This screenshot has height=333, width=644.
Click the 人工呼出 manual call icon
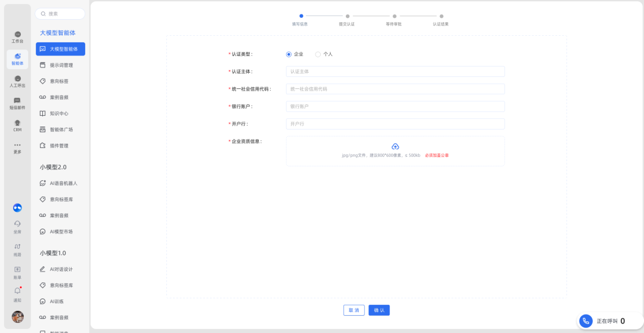tap(17, 79)
